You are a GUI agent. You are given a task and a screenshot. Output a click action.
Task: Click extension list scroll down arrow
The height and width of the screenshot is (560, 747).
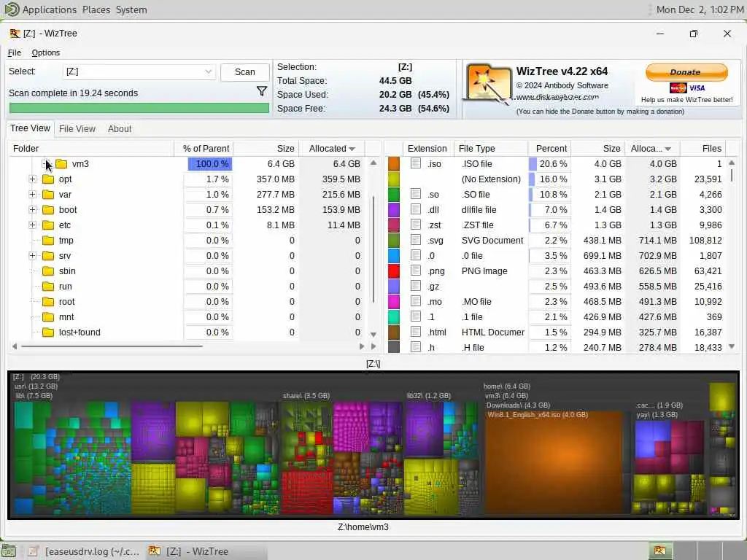(x=732, y=346)
